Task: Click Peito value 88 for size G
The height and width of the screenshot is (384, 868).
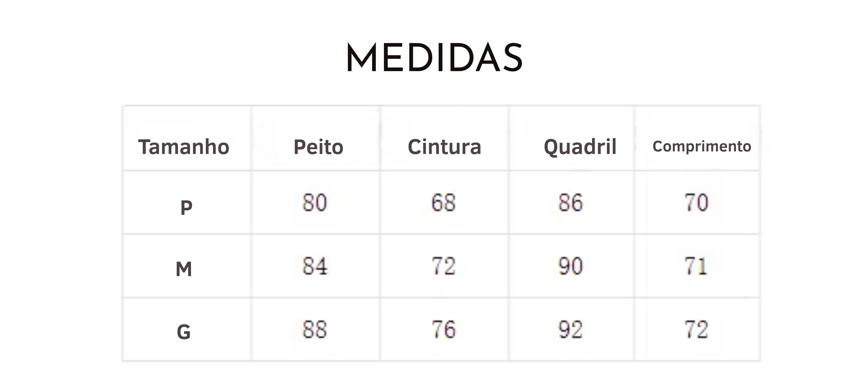Action: [x=315, y=330]
